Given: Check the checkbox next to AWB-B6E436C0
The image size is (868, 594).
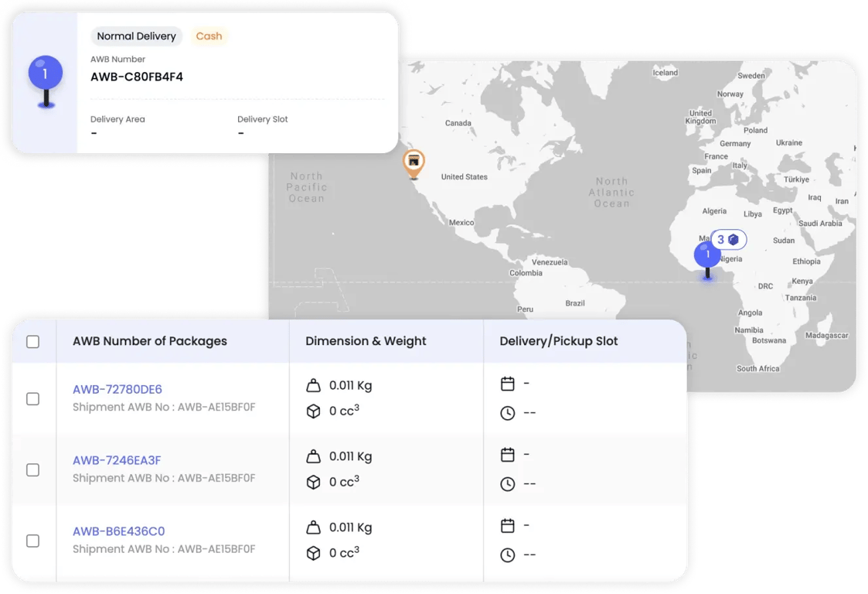Looking at the screenshot, I should click(32, 541).
